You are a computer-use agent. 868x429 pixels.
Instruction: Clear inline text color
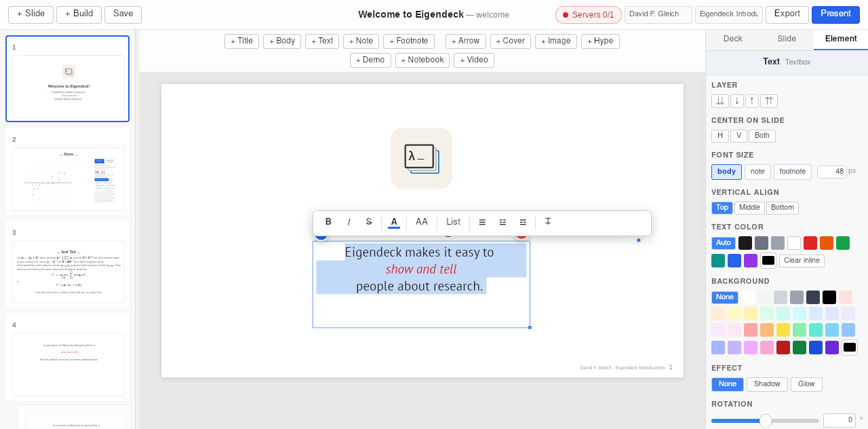pyautogui.click(x=802, y=261)
